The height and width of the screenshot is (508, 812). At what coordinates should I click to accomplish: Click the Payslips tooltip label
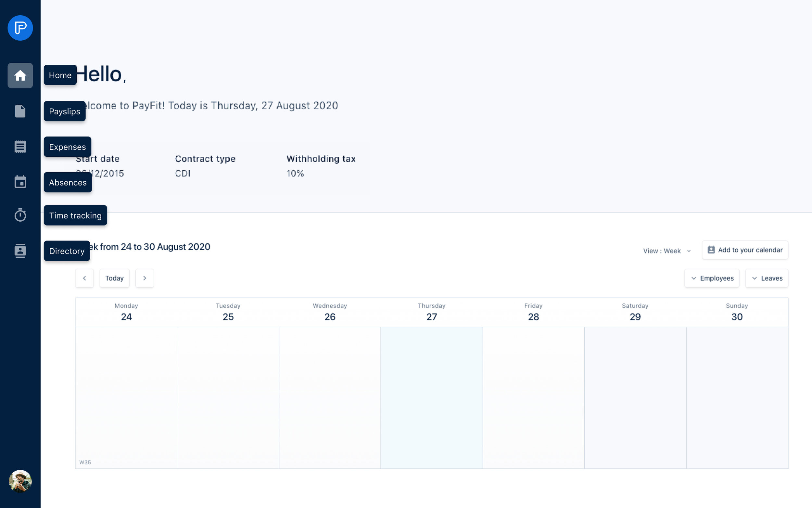click(64, 111)
